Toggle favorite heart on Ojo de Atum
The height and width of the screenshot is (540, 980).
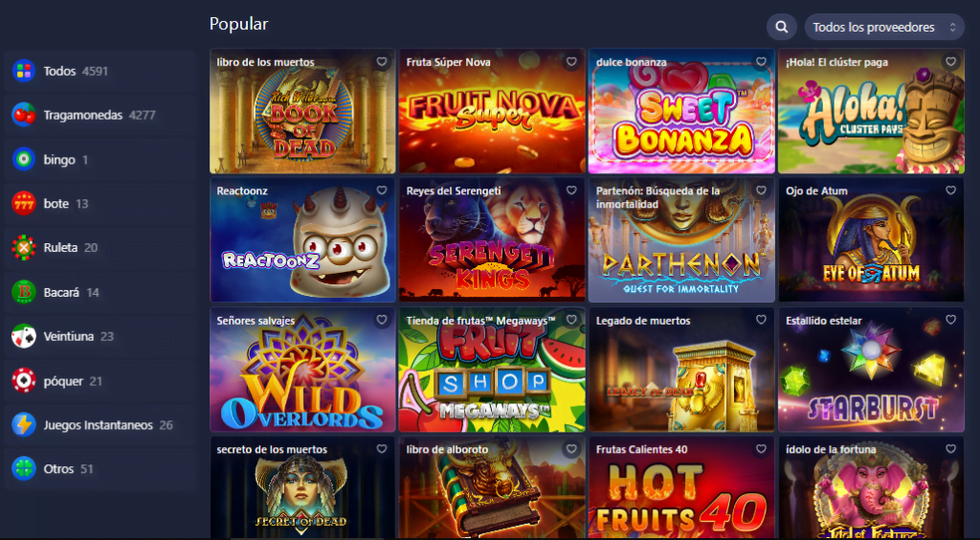950,191
